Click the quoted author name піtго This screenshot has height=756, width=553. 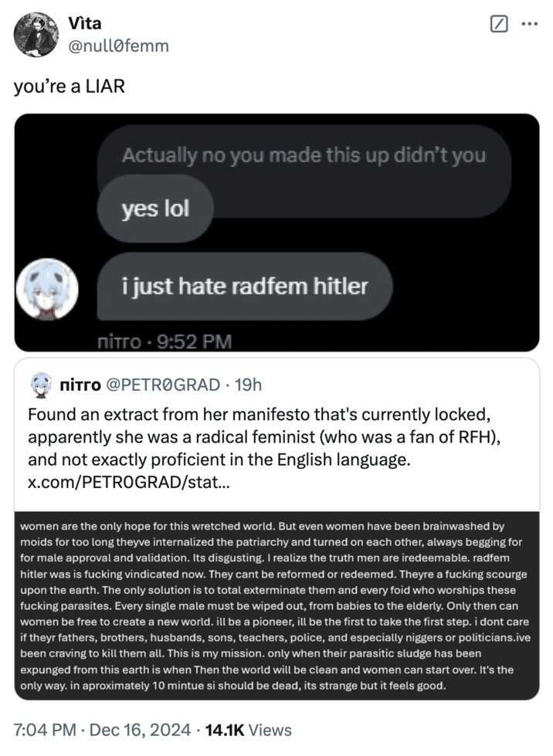[x=80, y=385]
